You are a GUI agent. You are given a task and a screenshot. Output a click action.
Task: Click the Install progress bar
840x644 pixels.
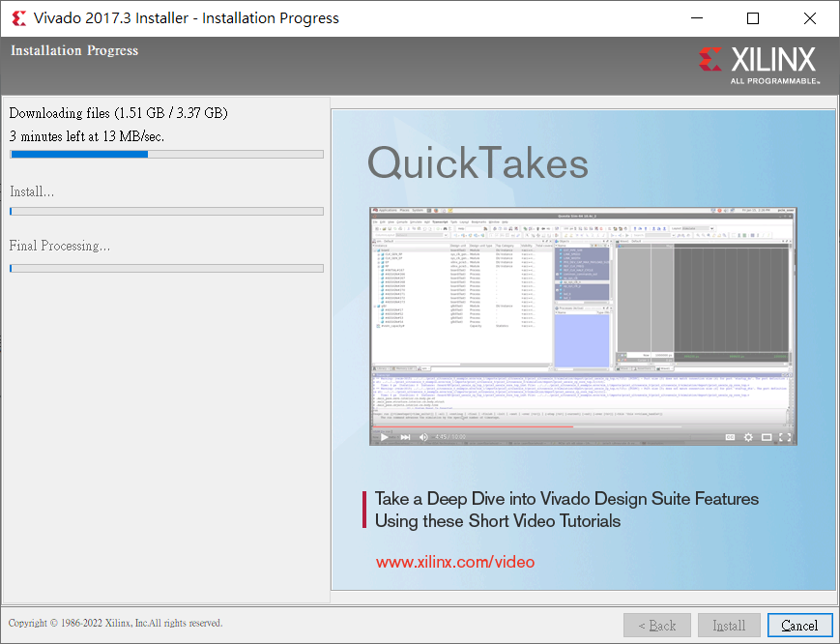click(x=166, y=211)
